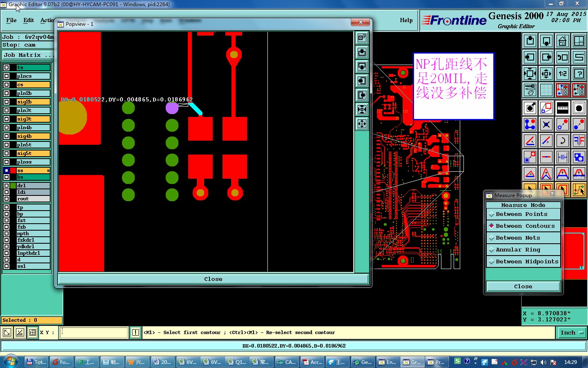Click the Popview zoom out icon
The height and width of the screenshot is (368, 588).
point(362,124)
